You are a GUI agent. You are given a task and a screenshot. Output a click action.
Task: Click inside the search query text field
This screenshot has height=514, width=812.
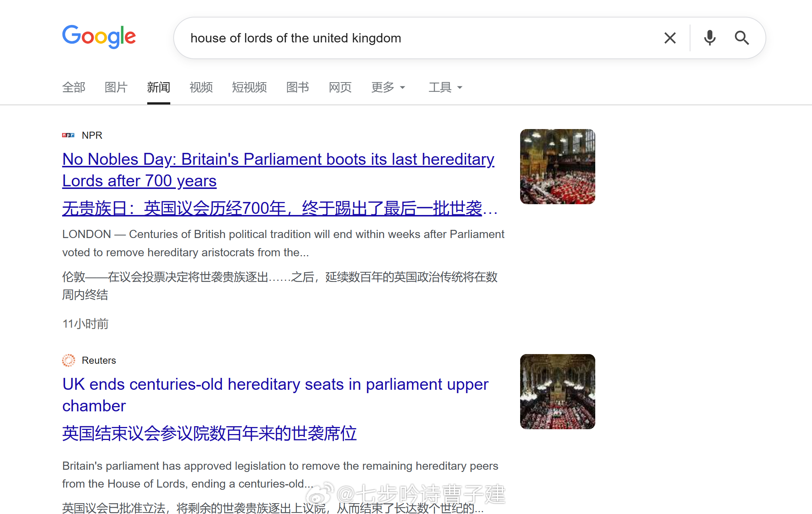pyautogui.click(x=420, y=38)
